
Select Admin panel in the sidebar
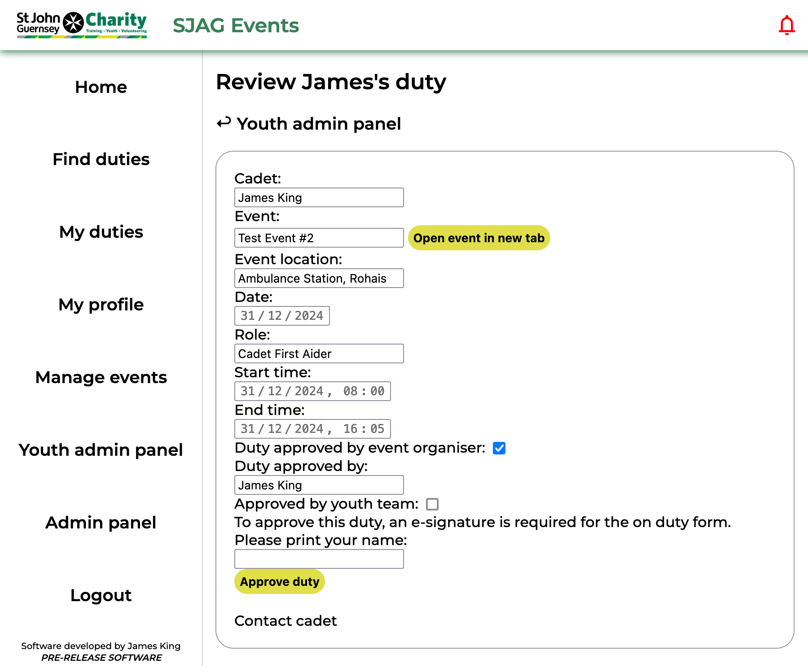coord(101,523)
